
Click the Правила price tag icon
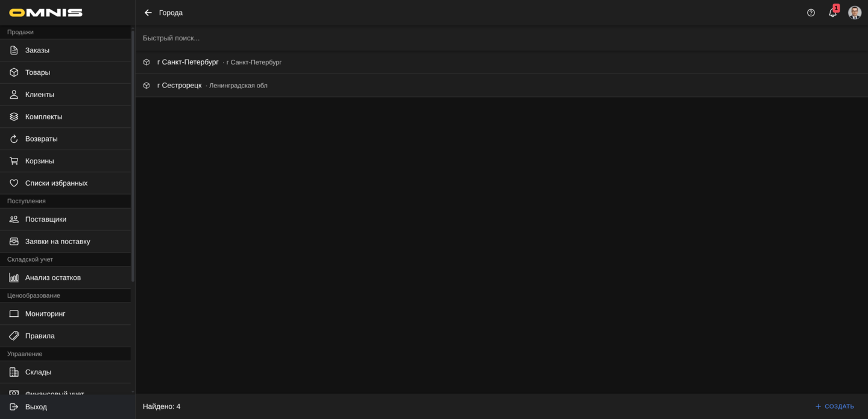click(14, 336)
